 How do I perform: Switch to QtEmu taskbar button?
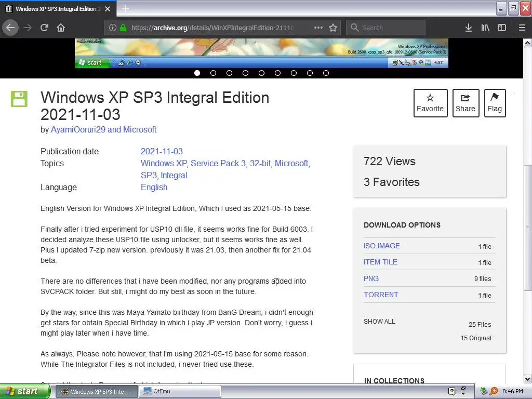180,391
